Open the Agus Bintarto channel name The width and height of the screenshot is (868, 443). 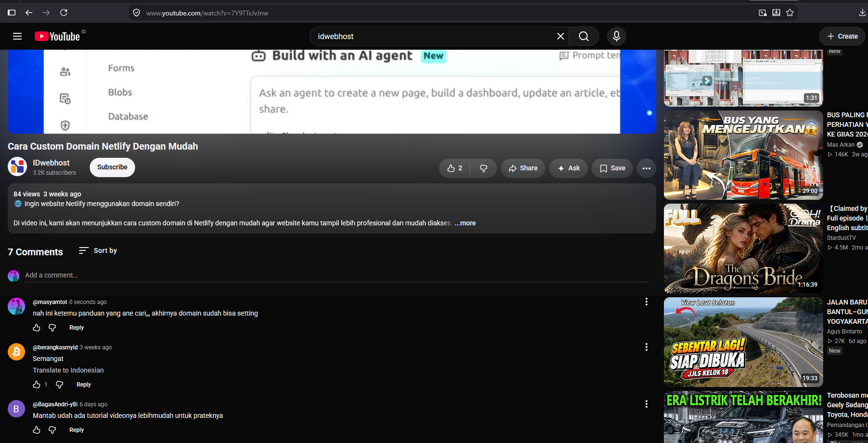click(x=844, y=332)
